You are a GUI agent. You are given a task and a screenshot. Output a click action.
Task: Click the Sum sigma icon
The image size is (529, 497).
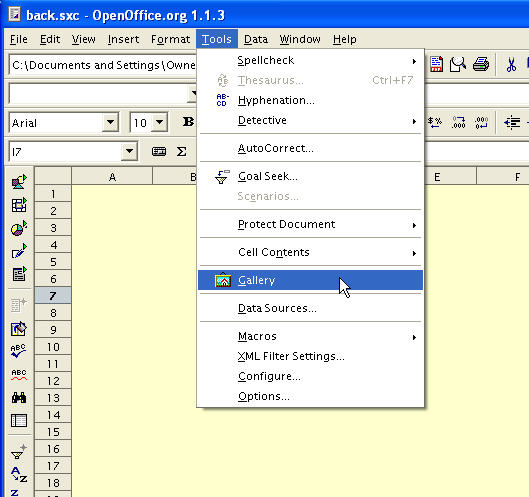(182, 151)
